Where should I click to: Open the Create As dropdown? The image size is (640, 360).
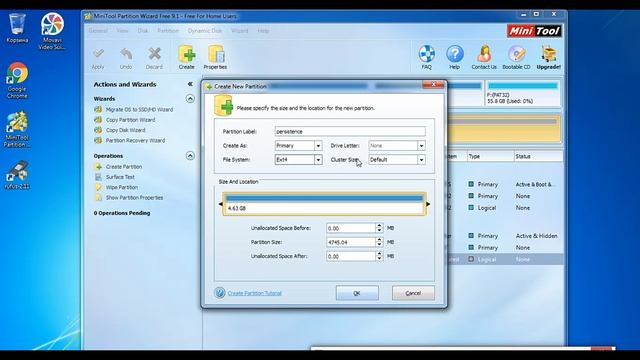(318, 146)
